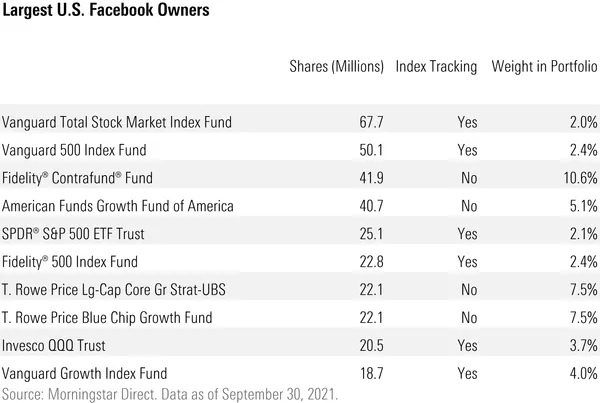
Task: Click the 'Shares (Millions)' column header
Action: pos(336,67)
